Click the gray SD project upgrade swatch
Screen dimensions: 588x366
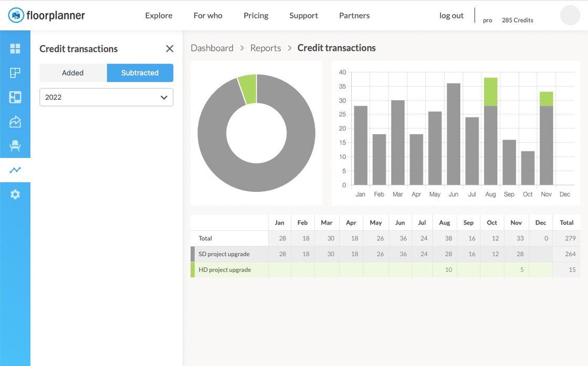pyautogui.click(x=193, y=254)
